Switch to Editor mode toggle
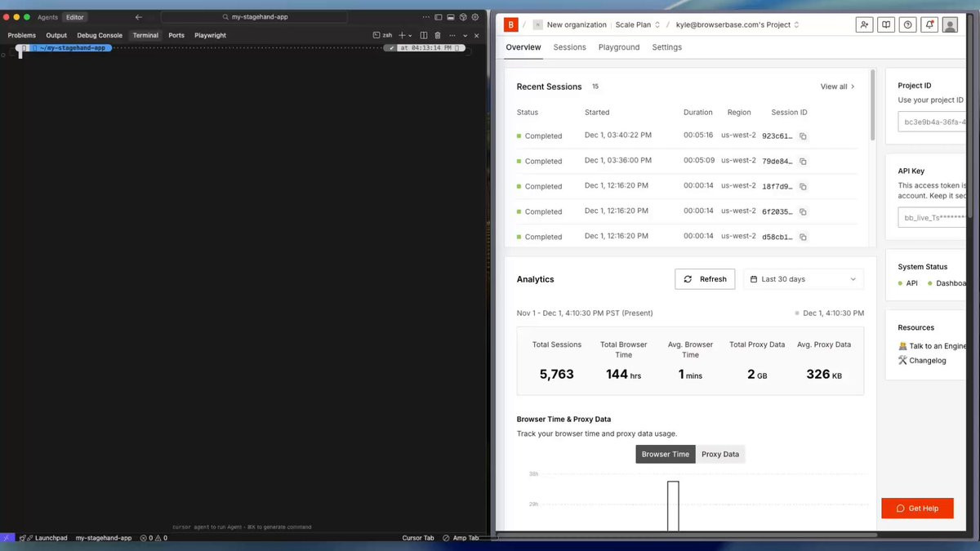This screenshot has height=551, width=980. pyautogui.click(x=75, y=17)
